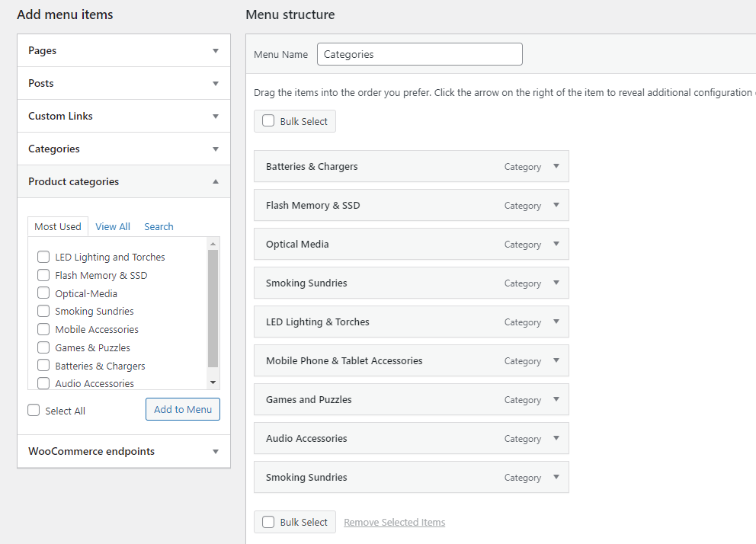Screen dimensions: 756x544
Task: Check the LED Lighting and Torches checkbox
Action: coord(43,257)
